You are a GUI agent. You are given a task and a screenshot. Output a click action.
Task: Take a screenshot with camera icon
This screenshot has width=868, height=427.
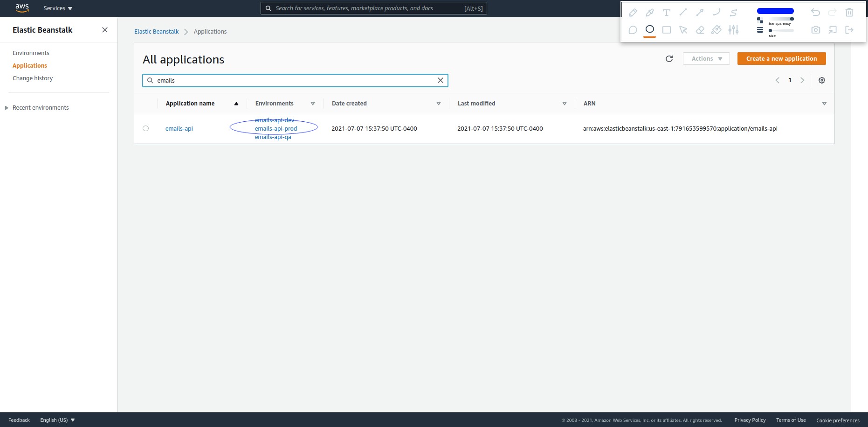coord(815,30)
